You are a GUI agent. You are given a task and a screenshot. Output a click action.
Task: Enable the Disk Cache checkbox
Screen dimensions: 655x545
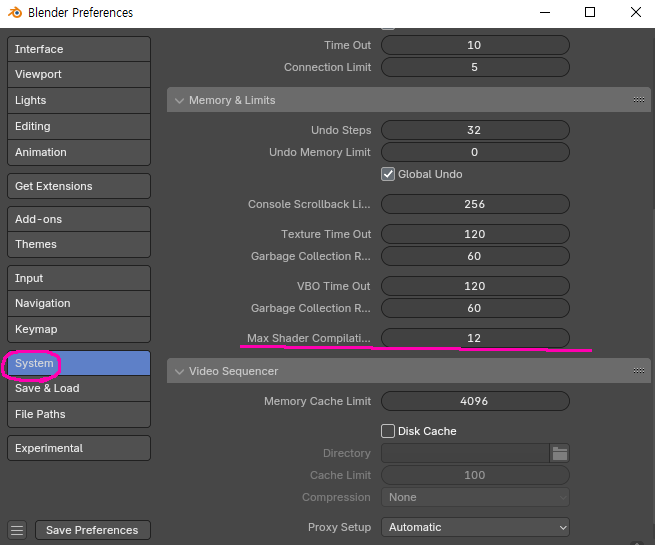388,431
